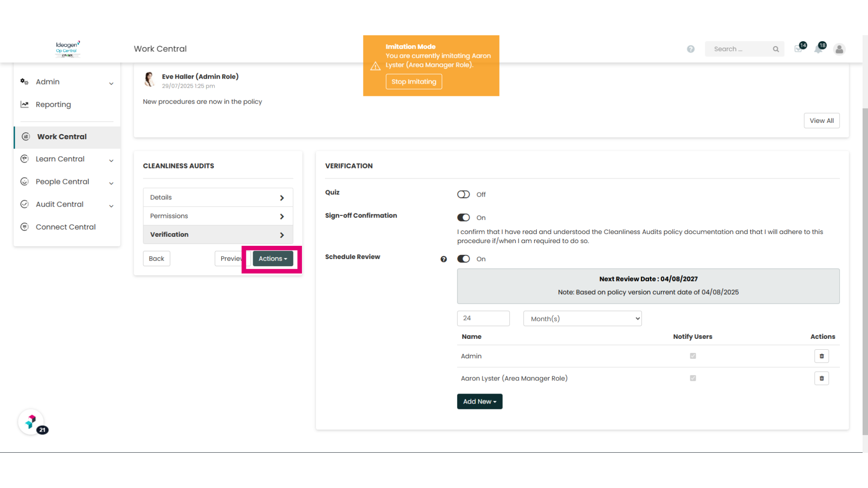The image size is (868, 488).
Task: Click the Search input field
Action: tap(738, 49)
